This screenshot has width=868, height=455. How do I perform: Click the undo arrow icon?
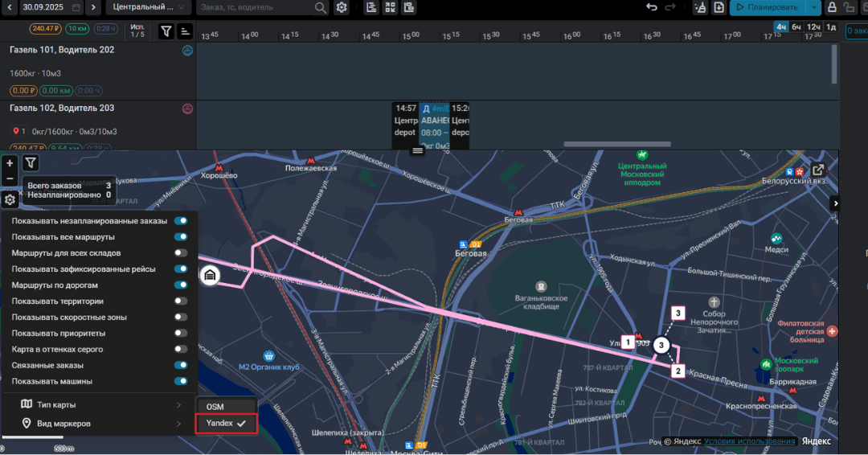tap(652, 7)
